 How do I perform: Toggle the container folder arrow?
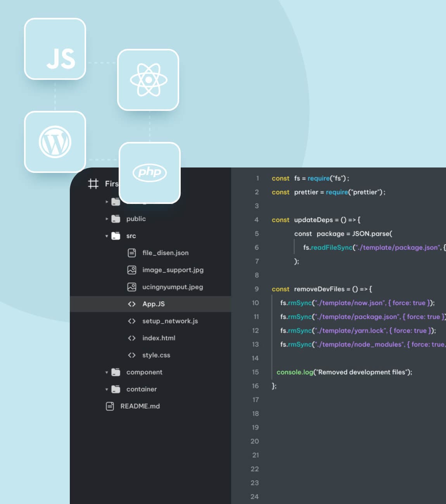pos(107,389)
